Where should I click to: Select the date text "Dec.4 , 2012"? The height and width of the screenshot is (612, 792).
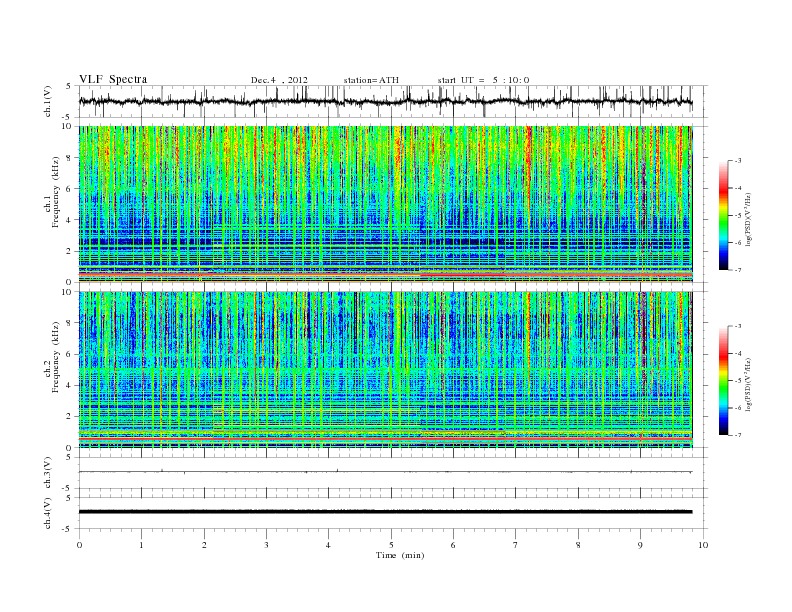[x=279, y=80]
